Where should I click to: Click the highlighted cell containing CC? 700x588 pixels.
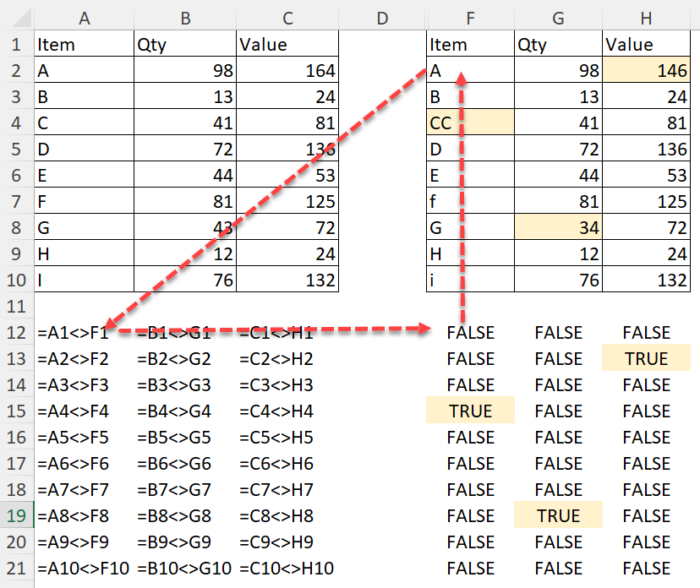click(470, 124)
